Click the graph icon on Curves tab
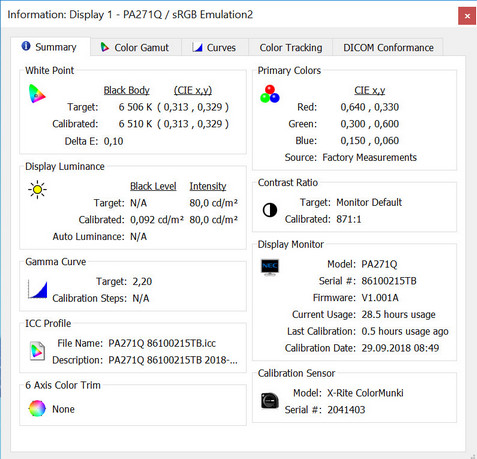The image size is (477, 459). point(197,47)
